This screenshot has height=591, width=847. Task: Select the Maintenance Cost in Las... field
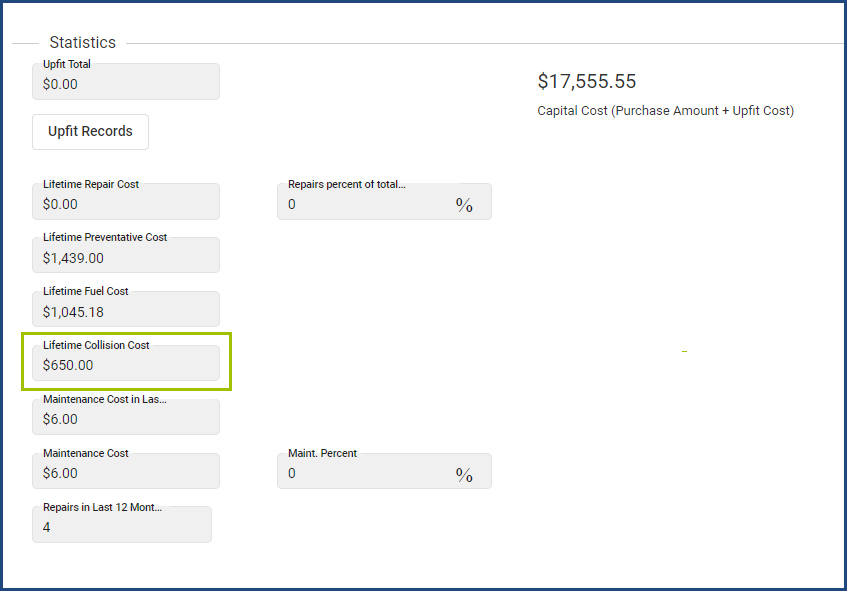tap(125, 419)
